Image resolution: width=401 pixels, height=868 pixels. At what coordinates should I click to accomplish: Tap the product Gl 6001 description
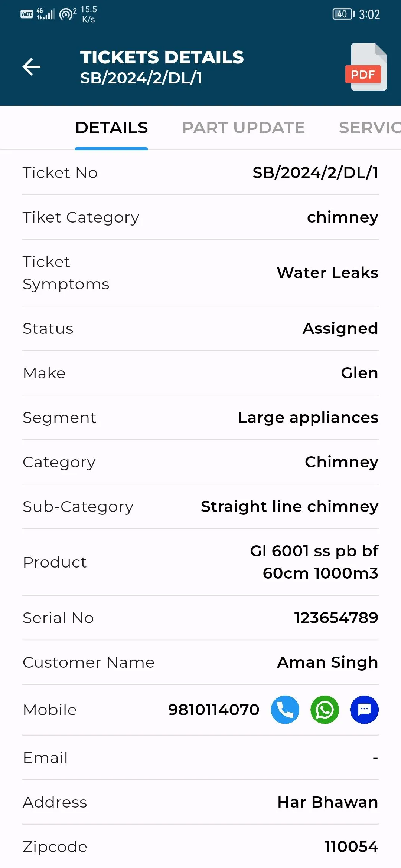click(314, 562)
